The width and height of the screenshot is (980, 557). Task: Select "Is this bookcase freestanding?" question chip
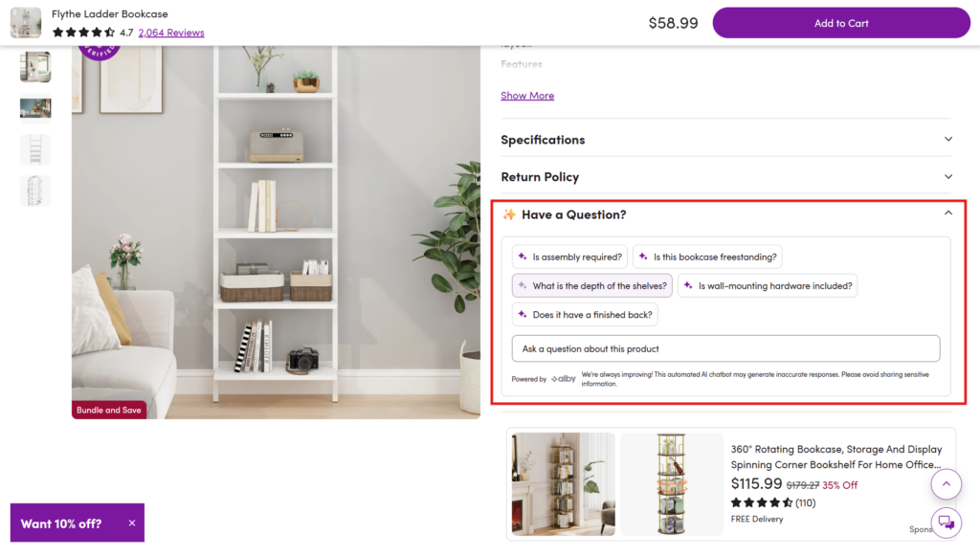click(707, 257)
